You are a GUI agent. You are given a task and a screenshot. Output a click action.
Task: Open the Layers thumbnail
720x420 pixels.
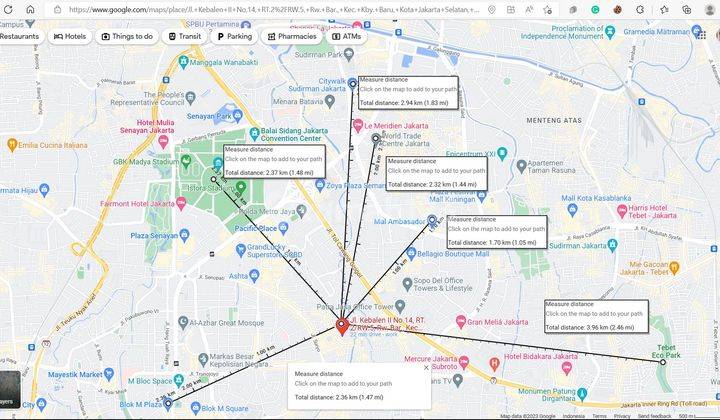pos(9,390)
